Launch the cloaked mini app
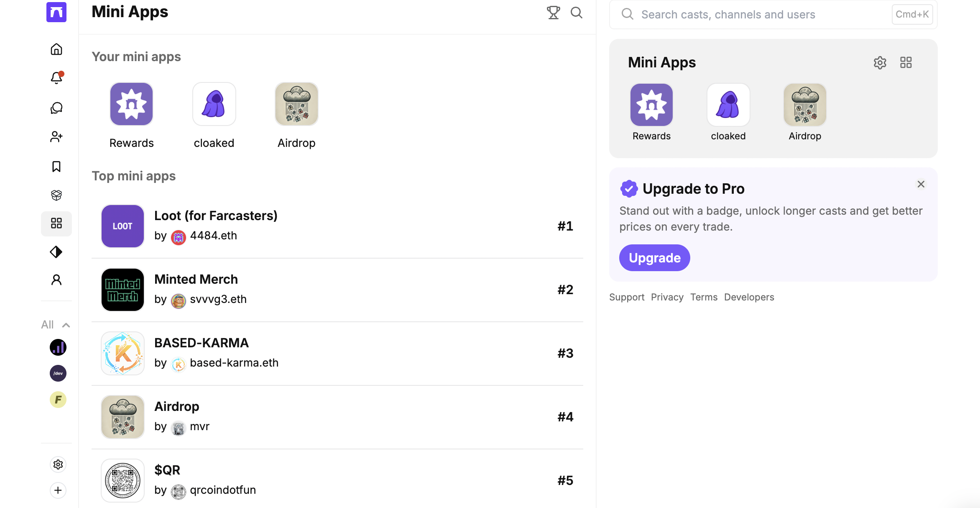 pyautogui.click(x=214, y=104)
